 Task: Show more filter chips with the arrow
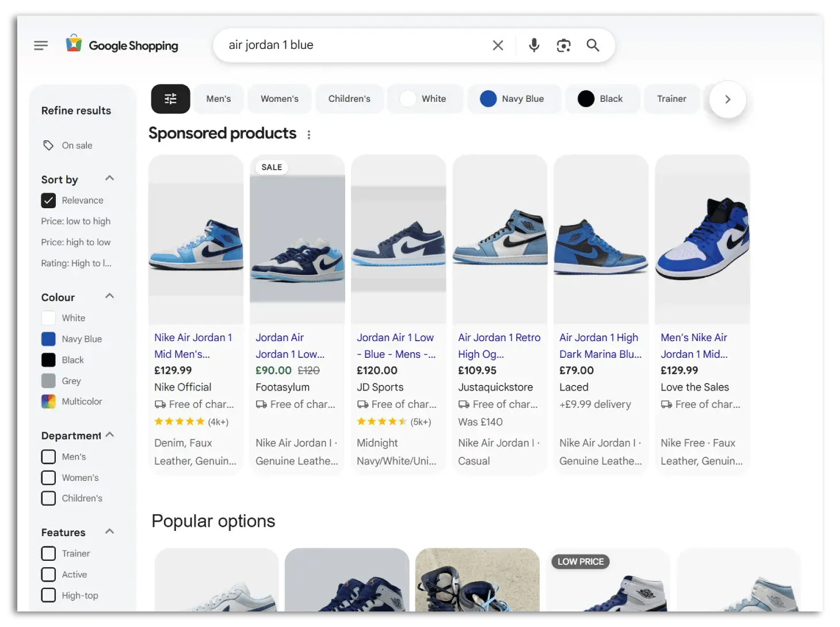(727, 99)
